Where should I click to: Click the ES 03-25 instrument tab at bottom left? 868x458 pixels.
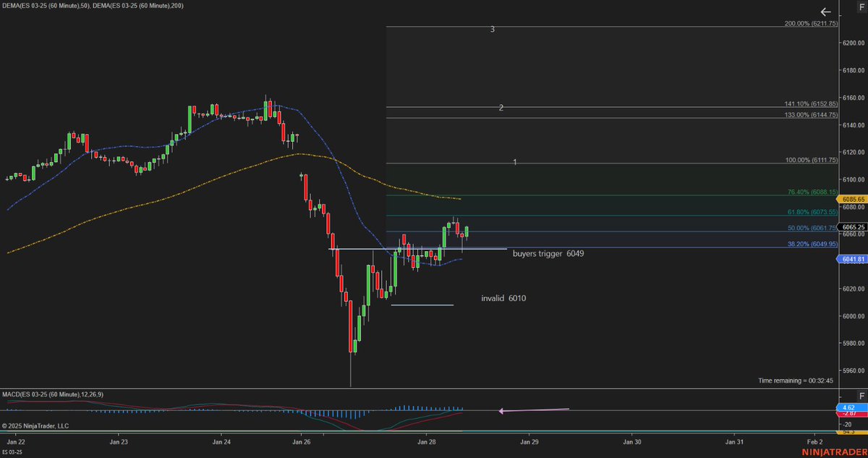tap(12, 452)
